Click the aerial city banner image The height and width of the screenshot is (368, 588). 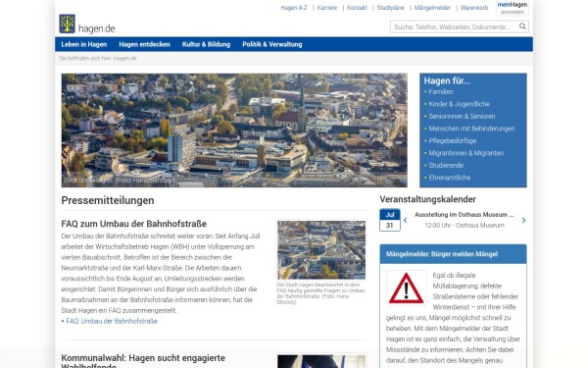click(234, 130)
